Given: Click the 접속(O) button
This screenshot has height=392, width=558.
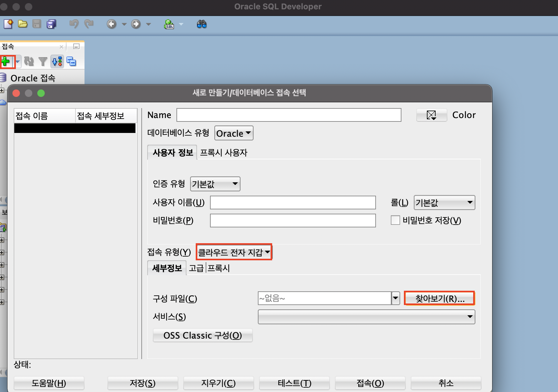Looking at the screenshot, I should coord(370,383).
